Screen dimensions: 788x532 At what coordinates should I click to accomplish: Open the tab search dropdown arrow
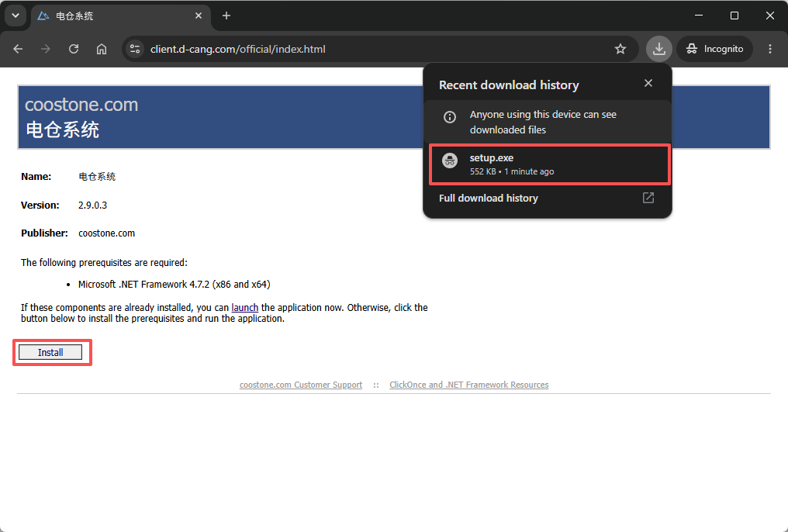[16, 16]
